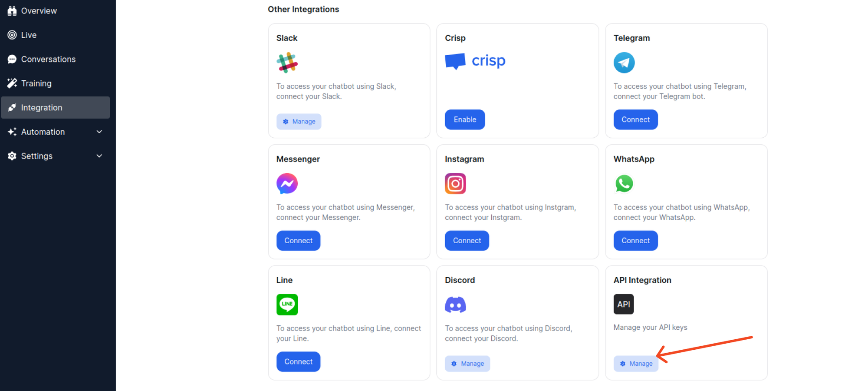The image size is (868, 391).
Task: Select the Discord icon
Action: pyautogui.click(x=455, y=305)
